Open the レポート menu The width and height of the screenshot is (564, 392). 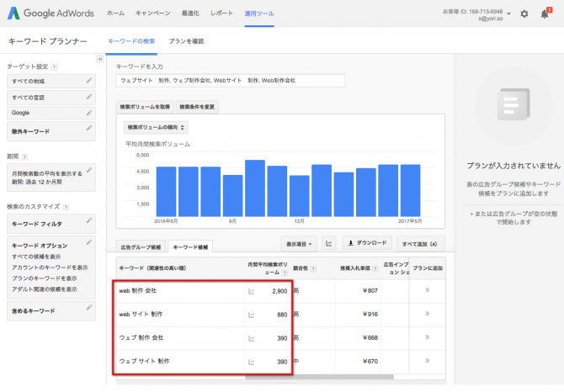click(221, 13)
